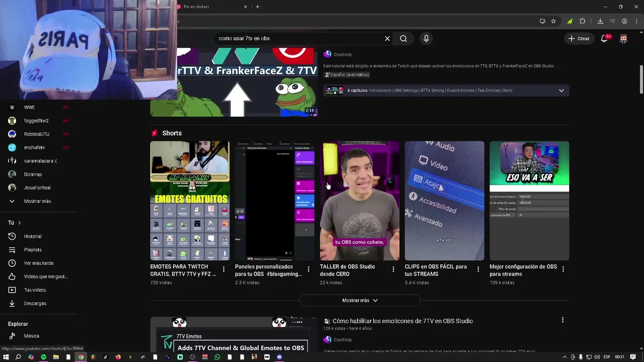Bookmark this page with the star icon

coord(553,21)
